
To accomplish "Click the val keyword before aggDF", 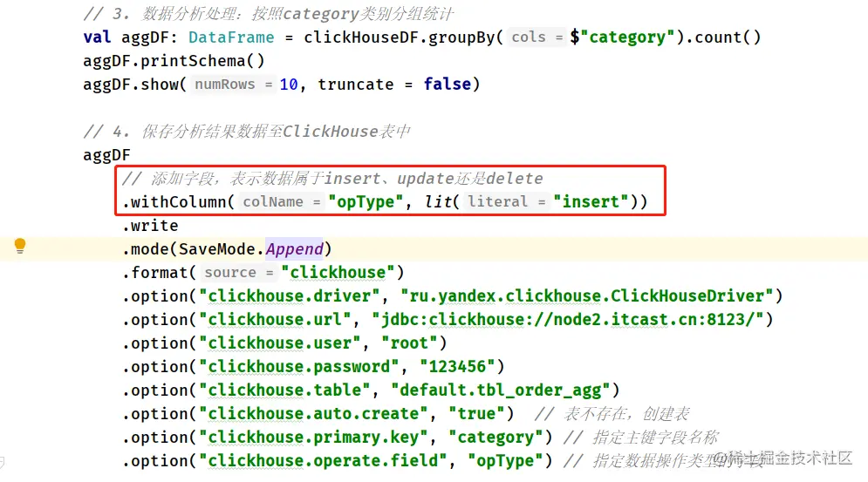I will 98,37.
